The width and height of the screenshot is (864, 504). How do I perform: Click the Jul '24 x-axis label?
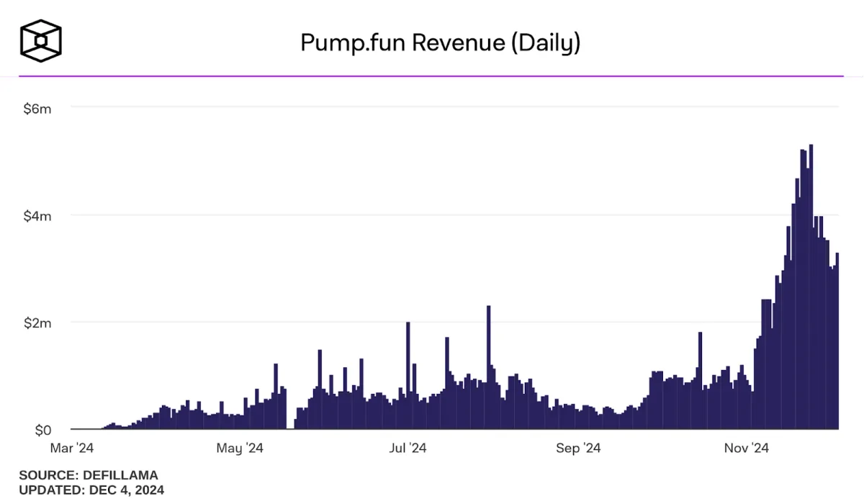408,449
